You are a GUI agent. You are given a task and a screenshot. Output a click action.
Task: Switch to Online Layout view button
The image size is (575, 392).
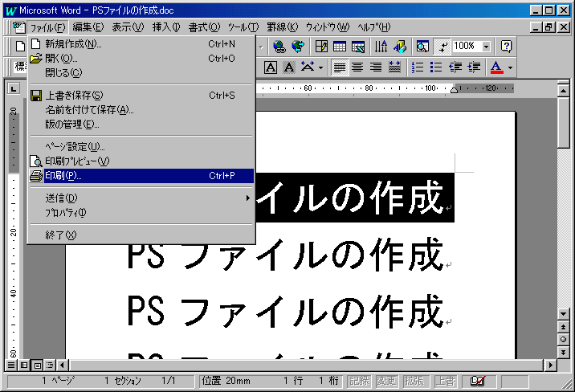pos(24,365)
